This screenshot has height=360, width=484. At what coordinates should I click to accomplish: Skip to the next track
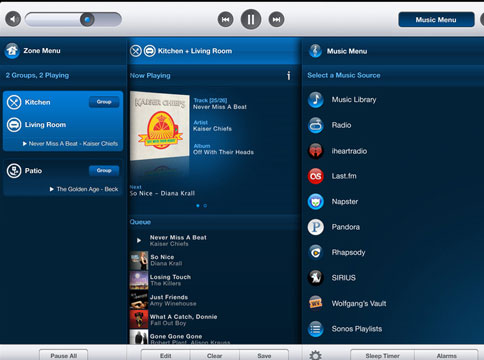tap(276, 19)
